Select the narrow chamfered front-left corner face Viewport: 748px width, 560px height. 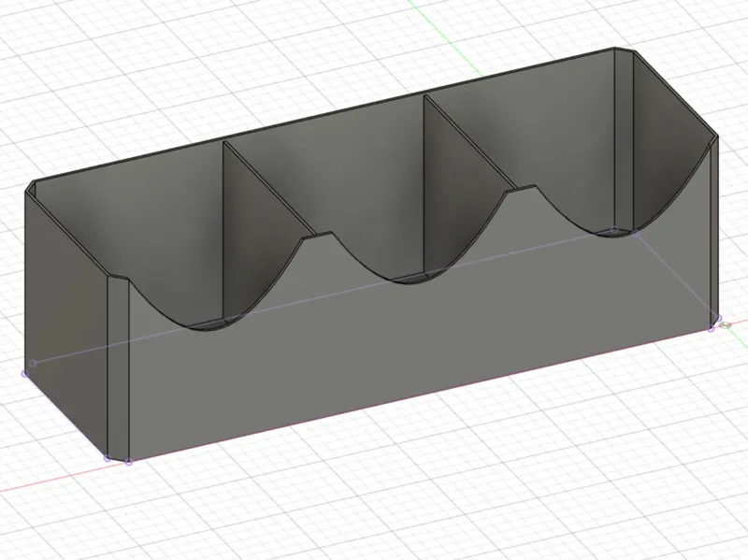pyautogui.click(x=119, y=367)
